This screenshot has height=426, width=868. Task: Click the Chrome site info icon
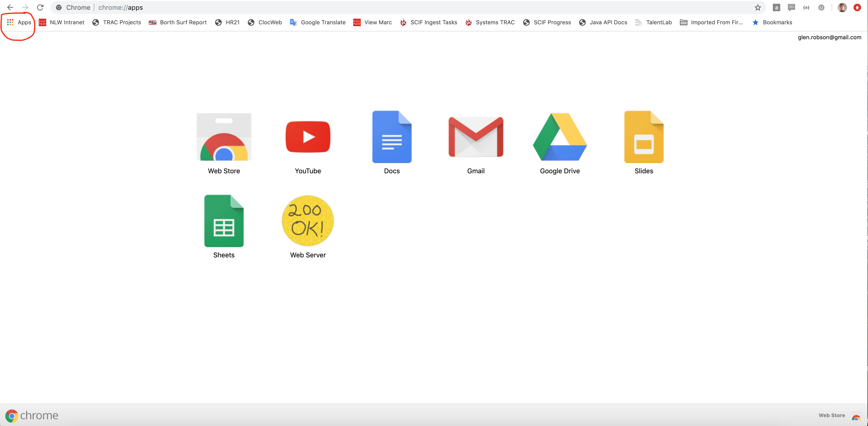point(59,7)
